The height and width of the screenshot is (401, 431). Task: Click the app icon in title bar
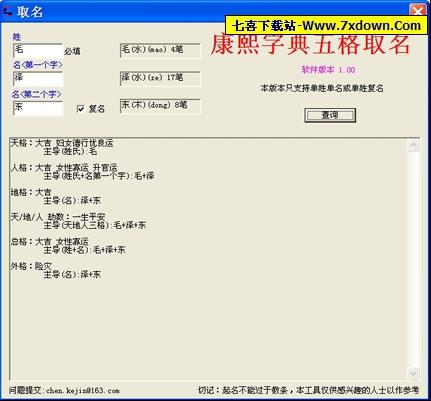coord(7,12)
